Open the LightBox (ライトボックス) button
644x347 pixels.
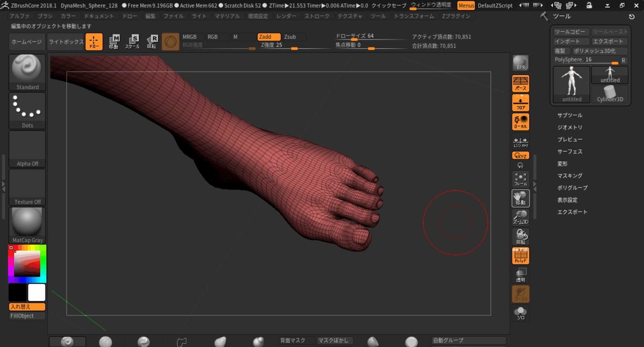pos(66,42)
